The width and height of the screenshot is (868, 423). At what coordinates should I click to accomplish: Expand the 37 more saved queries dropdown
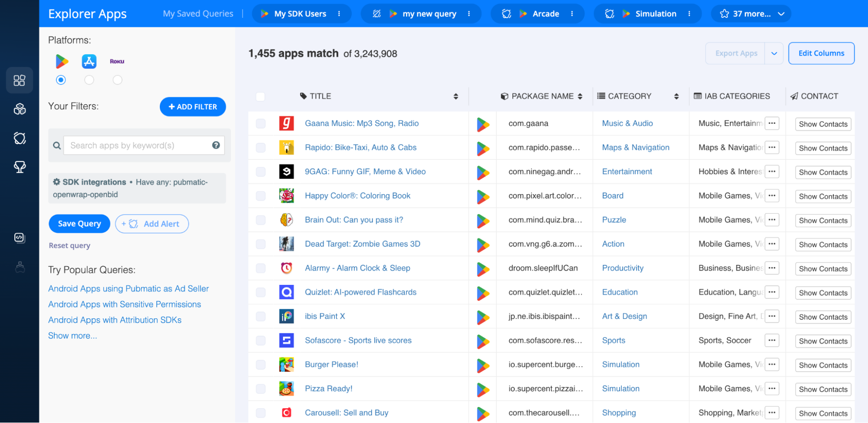751,14
